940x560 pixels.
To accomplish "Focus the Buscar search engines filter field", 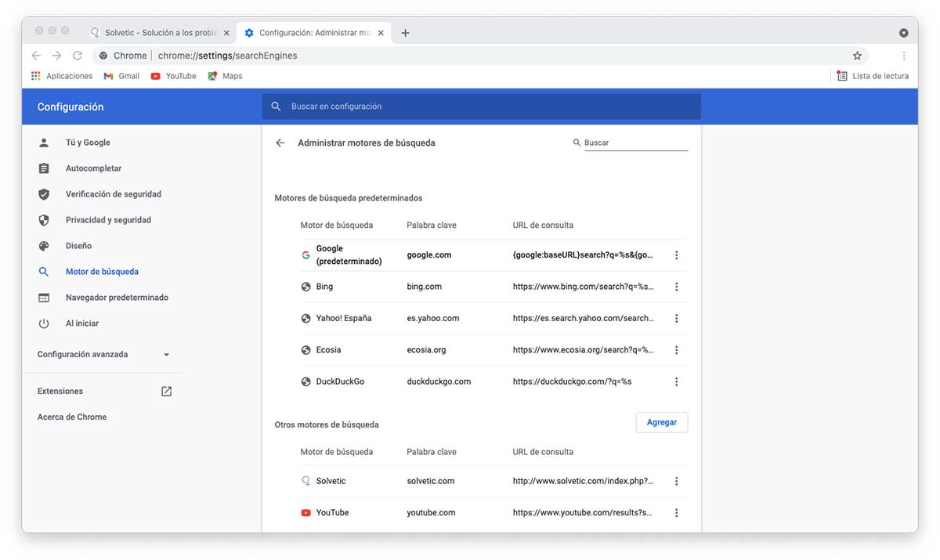I will tap(635, 143).
